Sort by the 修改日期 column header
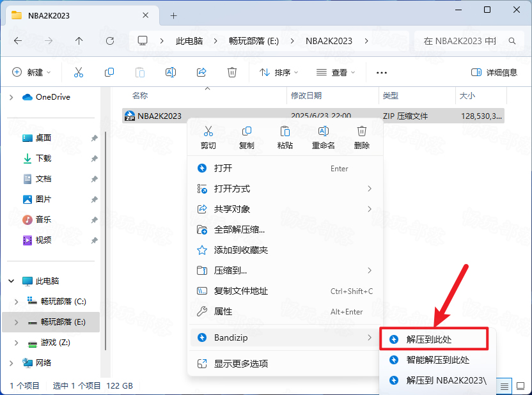 (333, 96)
